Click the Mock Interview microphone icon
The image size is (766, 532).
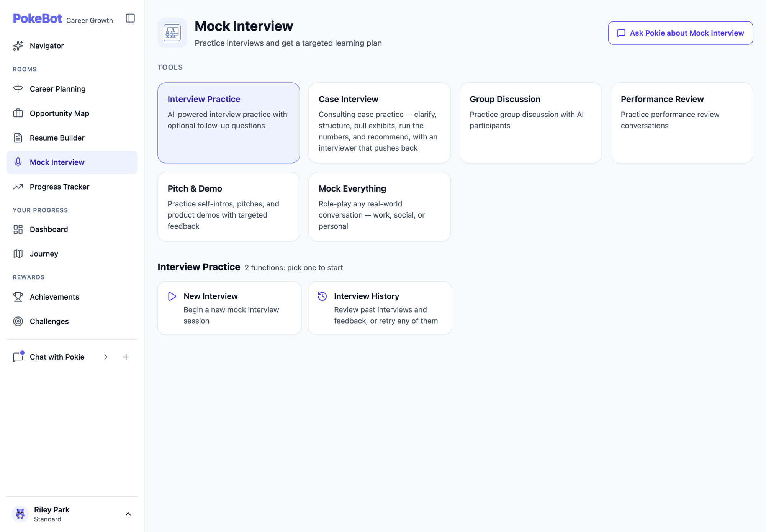click(x=18, y=162)
